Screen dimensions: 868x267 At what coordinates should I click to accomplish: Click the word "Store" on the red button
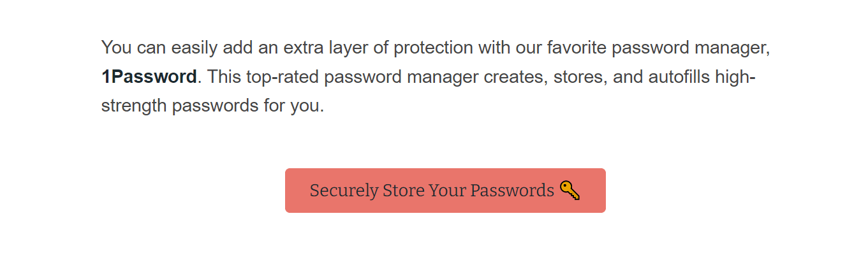pos(403,191)
